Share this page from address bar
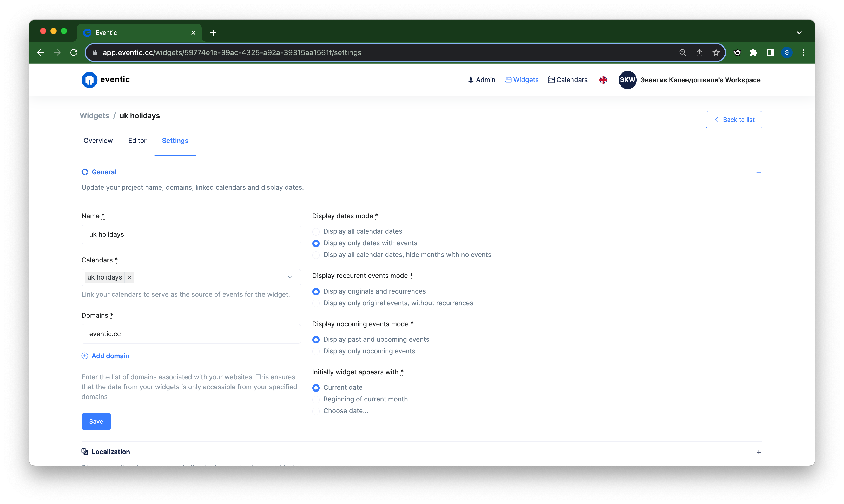Viewport: 844px width, 504px height. 699,53
